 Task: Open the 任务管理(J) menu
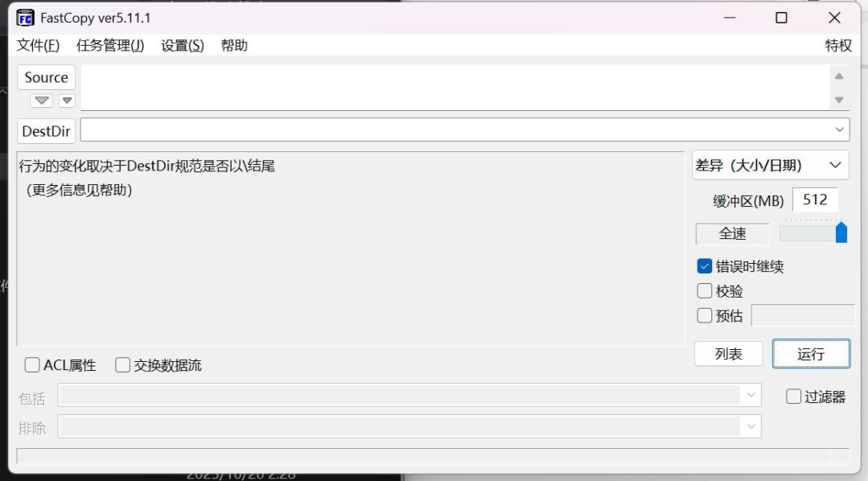pos(110,45)
